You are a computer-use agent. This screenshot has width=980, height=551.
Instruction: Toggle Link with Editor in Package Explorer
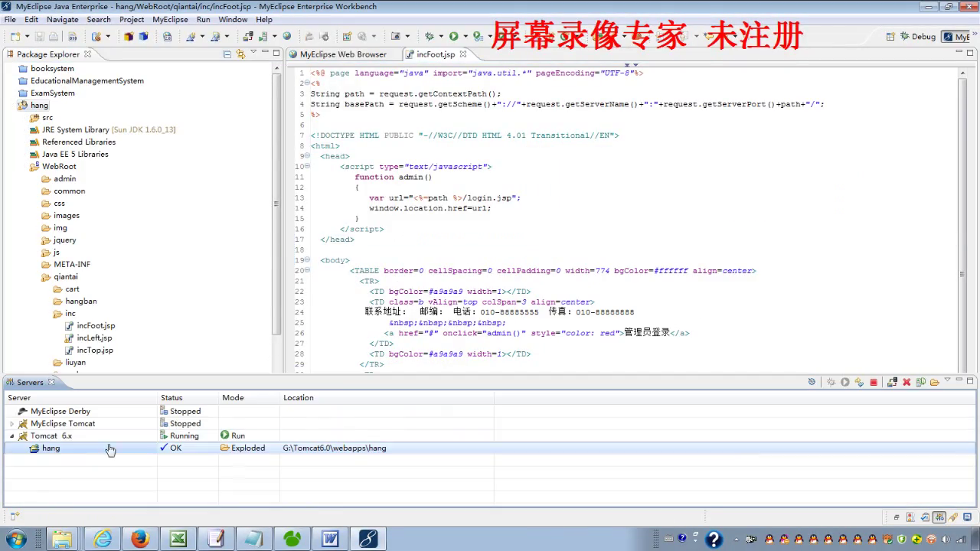[x=240, y=54]
